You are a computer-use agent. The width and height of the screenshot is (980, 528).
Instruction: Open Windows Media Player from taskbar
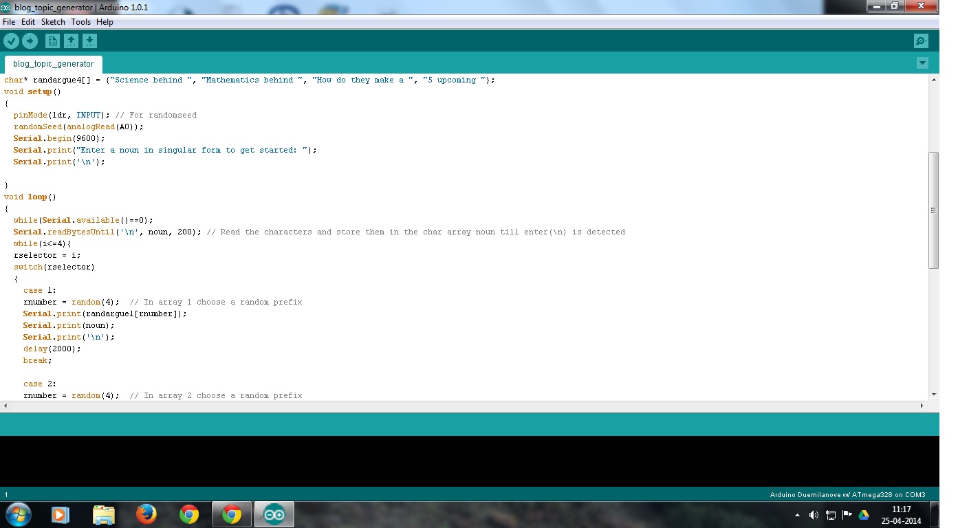(60, 514)
